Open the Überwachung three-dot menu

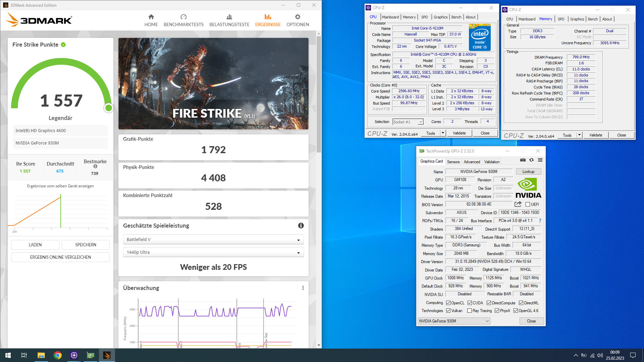tap(303, 288)
